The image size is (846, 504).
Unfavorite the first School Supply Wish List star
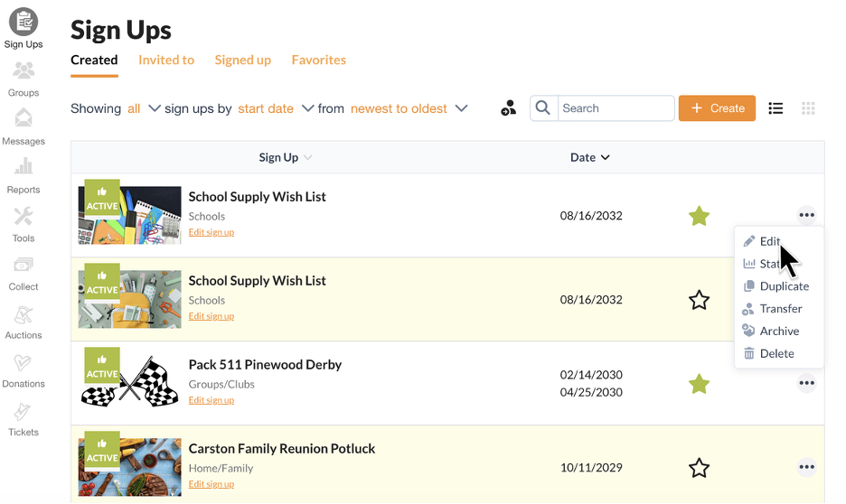(x=699, y=216)
